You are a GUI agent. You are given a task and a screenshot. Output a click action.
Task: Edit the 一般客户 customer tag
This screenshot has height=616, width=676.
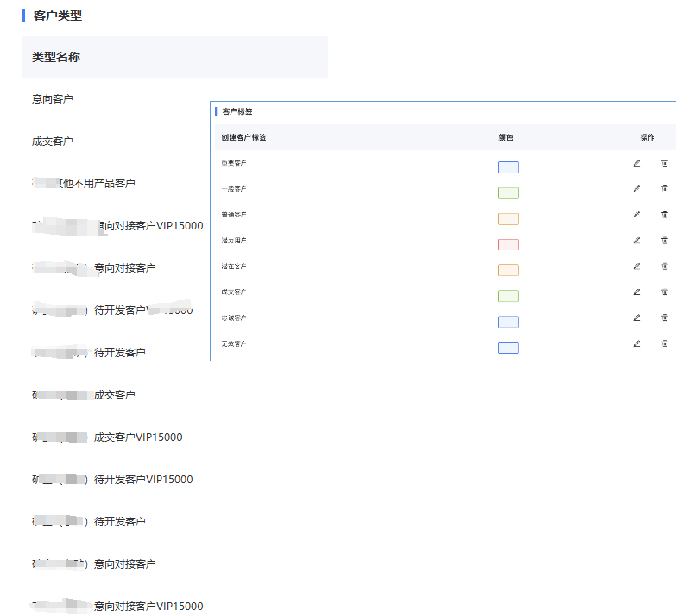point(636,189)
